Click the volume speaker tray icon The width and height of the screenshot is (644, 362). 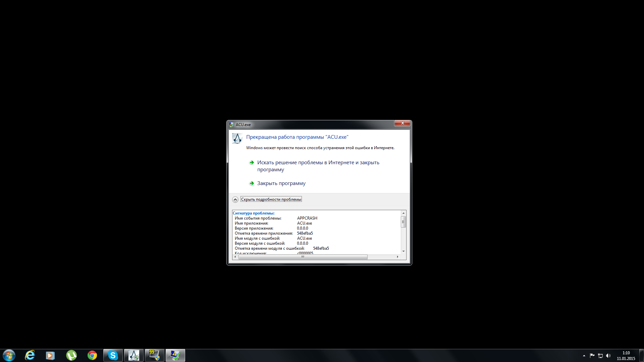[608, 356]
